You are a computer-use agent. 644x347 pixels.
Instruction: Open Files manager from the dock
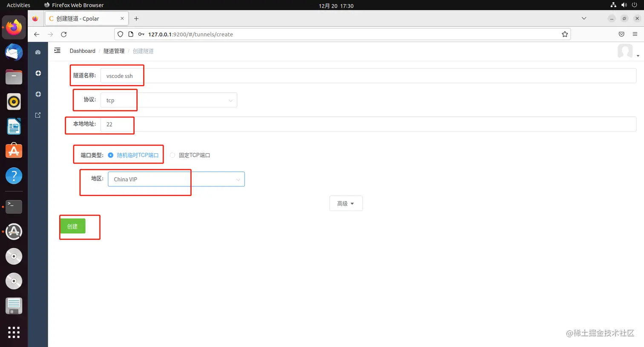[14, 77]
